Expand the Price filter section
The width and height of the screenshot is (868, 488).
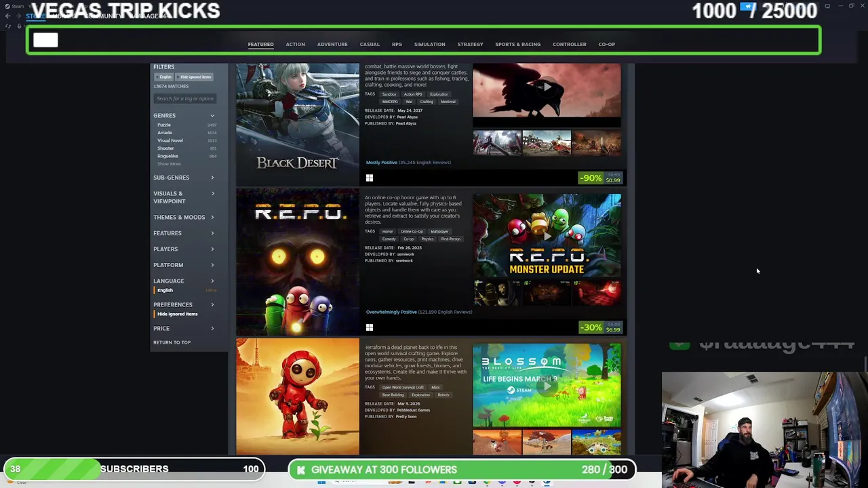[x=184, y=329]
